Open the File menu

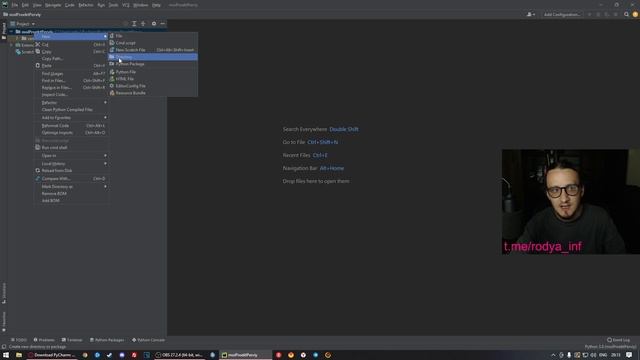[15, 5]
